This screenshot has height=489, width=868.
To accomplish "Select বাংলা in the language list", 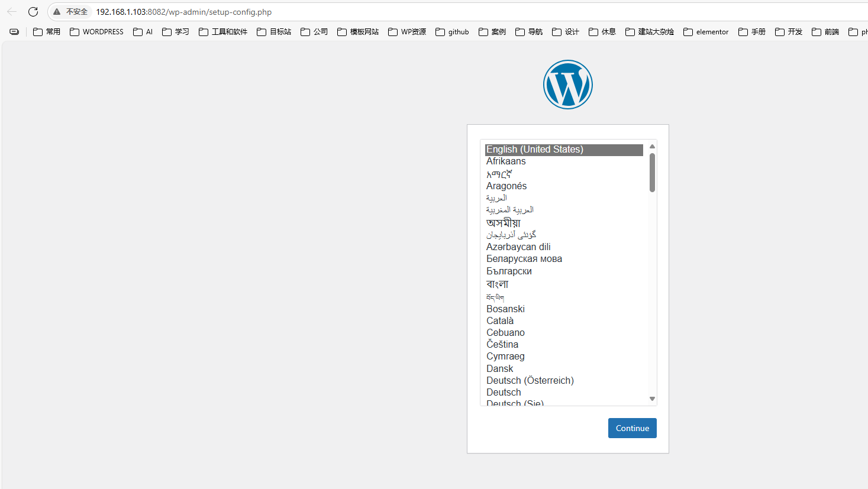I will coord(564,284).
